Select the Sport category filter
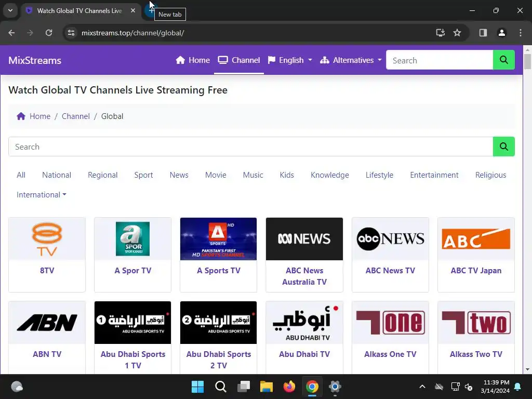This screenshot has height=399, width=532. pos(143,175)
